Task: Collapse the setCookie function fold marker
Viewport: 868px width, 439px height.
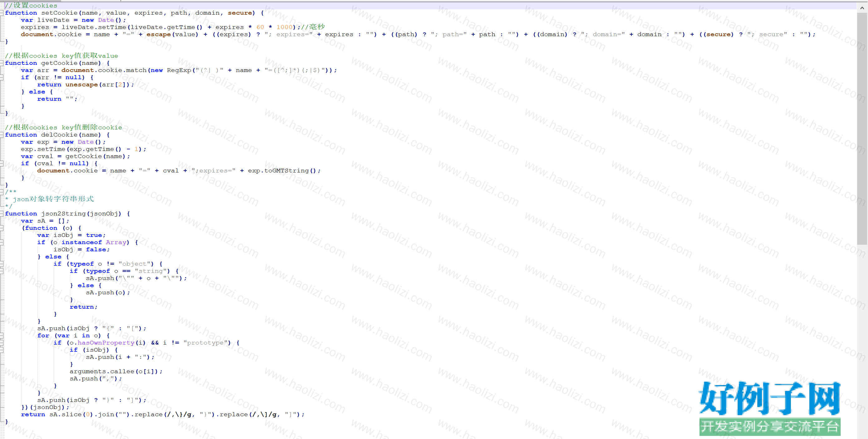Action: [2, 13]
